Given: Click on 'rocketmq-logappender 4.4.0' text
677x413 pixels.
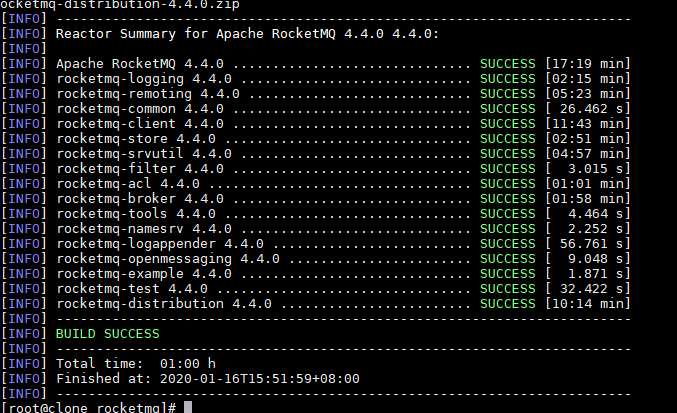Looking at the screenshot, I should [x=160, y=244].
